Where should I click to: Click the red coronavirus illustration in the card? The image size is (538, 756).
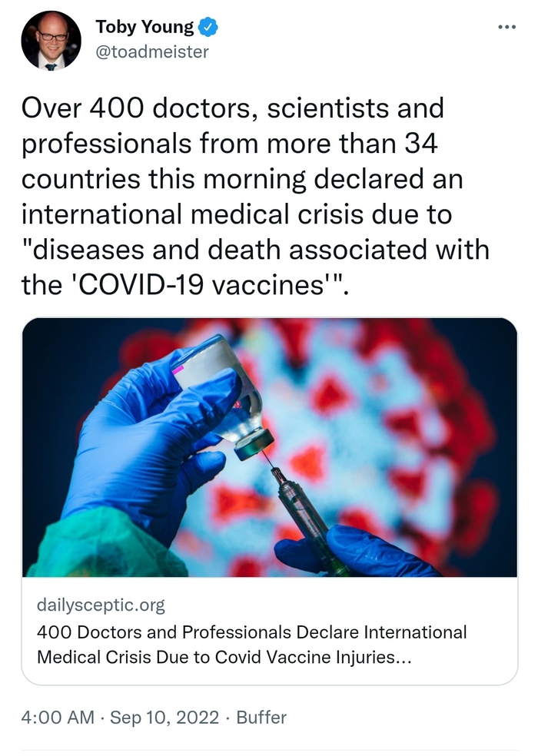click(x=400, y=430)
